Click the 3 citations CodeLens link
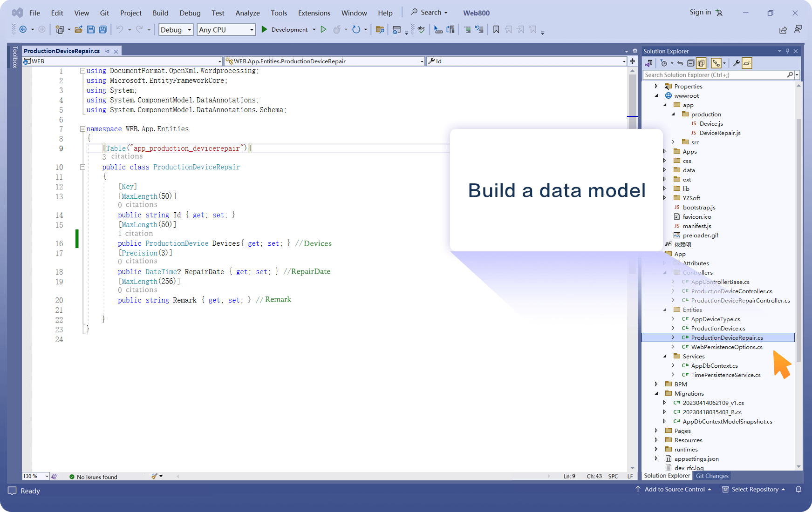 click(123, 156)
